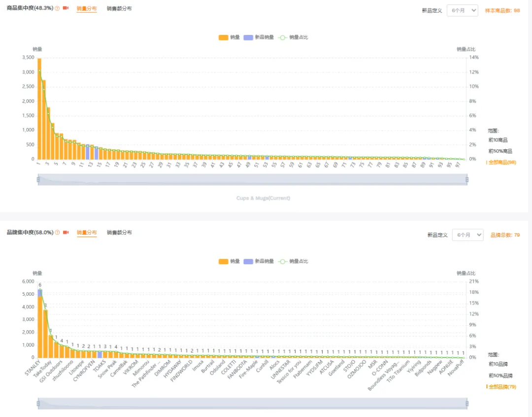The width and height of the screenshot is (532, 417).
Task: Select 销量分布 tab in brand section
Action: (x=87, y=233)
